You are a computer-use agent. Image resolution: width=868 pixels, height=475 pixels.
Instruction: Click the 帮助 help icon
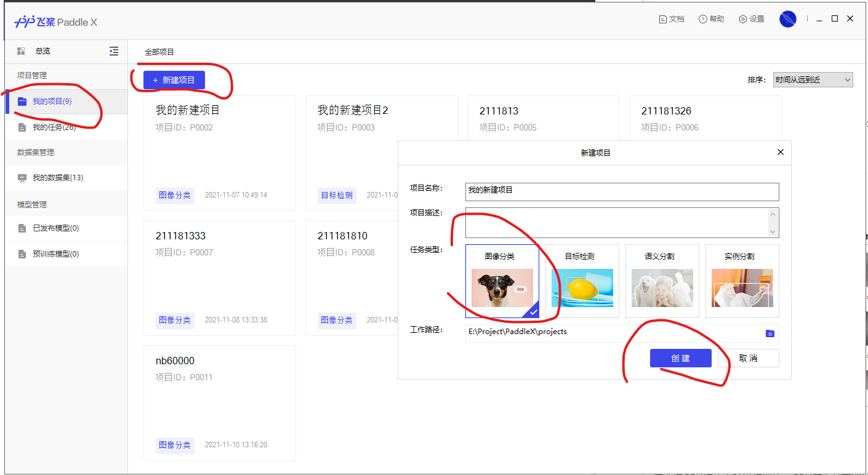point(703,19)
